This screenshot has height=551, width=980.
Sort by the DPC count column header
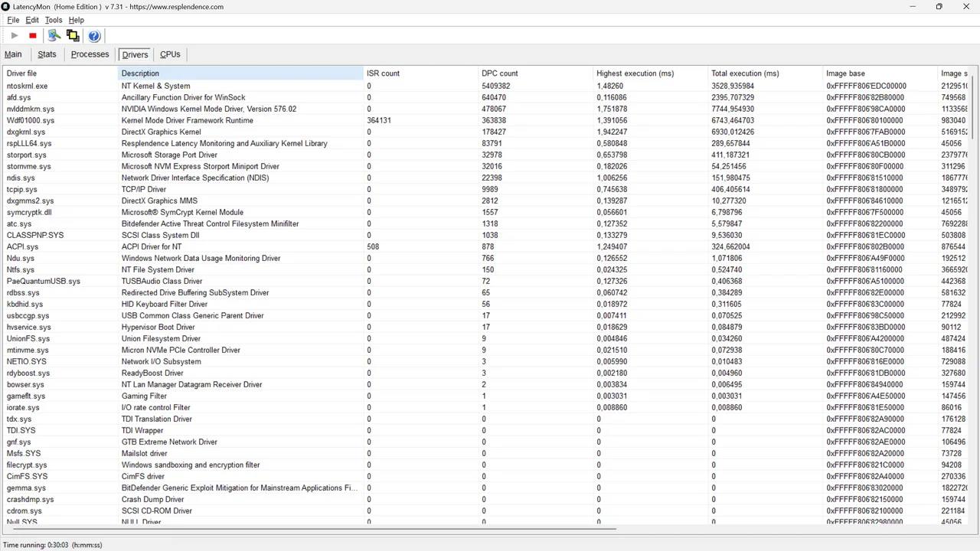click(500, 73)
